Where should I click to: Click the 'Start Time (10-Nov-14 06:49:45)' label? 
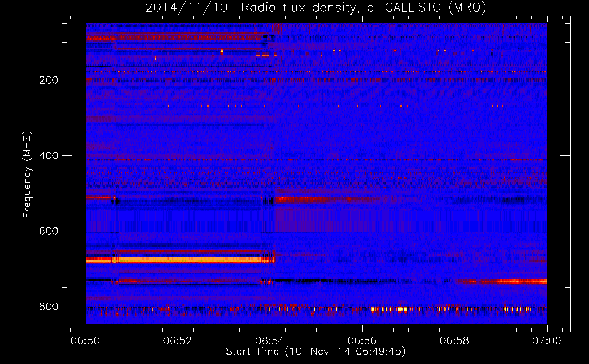tap(315, 352)
